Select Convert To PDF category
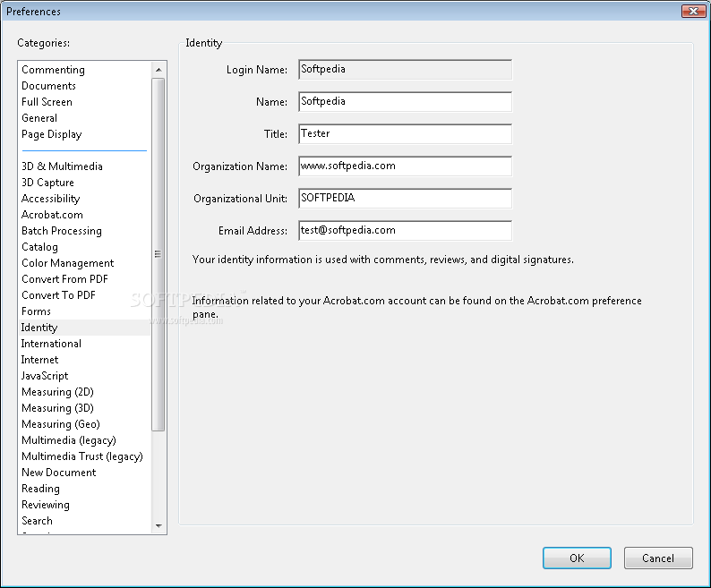 point(58,295)
